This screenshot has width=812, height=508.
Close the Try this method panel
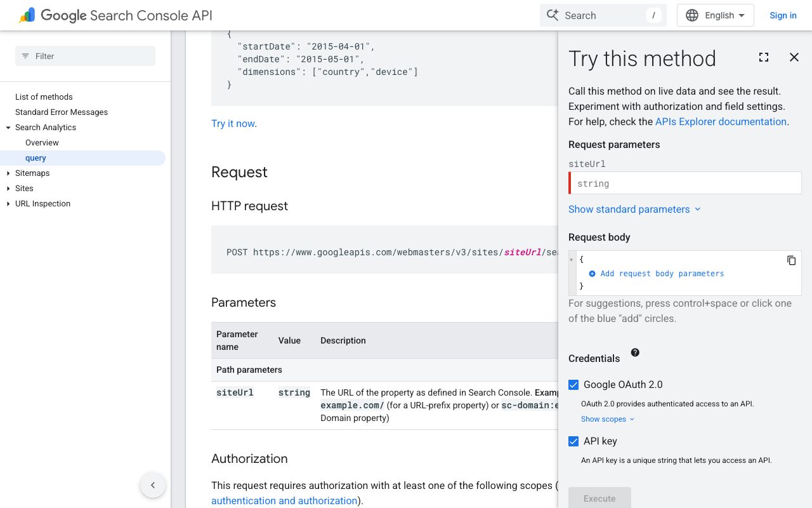[794, 57]
